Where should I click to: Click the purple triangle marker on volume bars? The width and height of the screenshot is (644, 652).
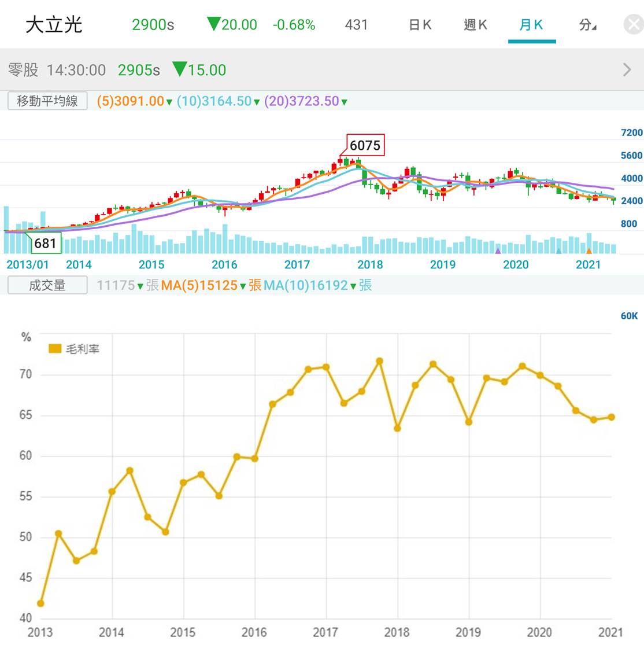tap(498, 251)
